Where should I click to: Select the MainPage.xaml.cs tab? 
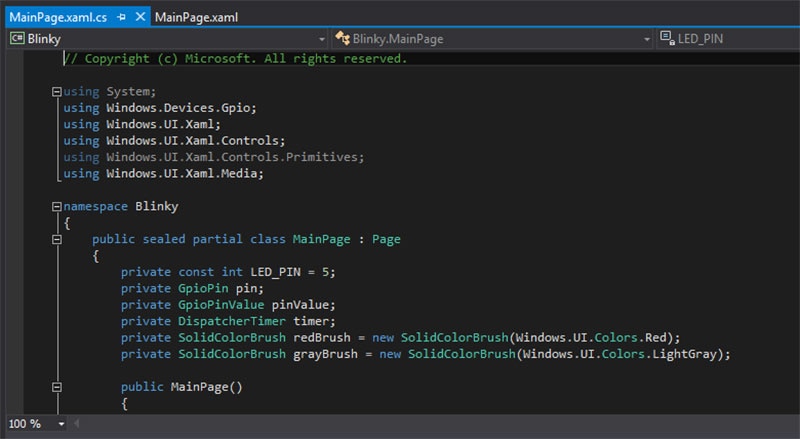tap(56, 17)
